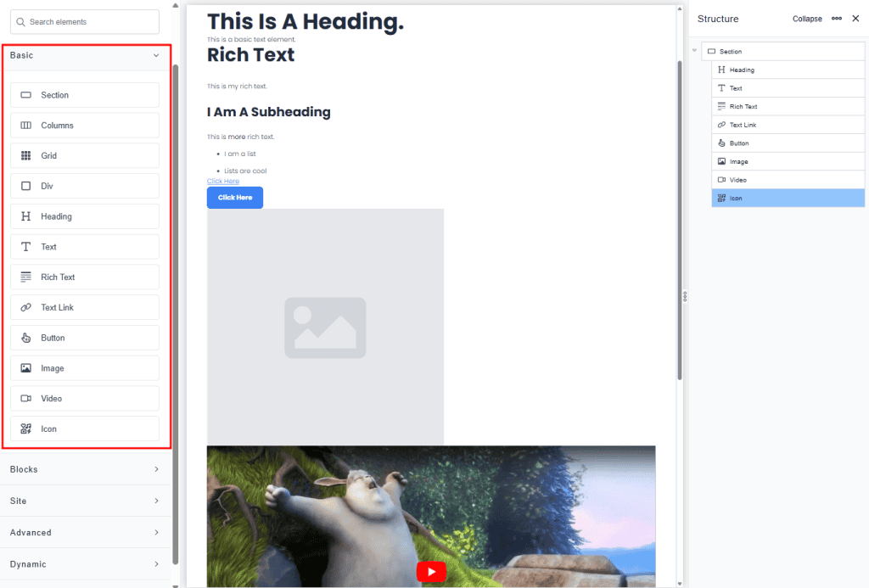Click the Video icon in Structure tree
This screenshot has width=869, height=588.
721,180
